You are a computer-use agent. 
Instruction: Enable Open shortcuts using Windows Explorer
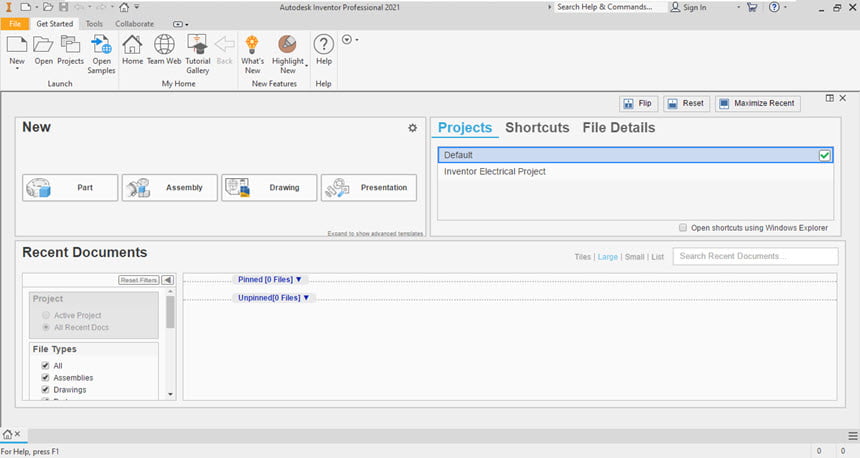pos(683,228)
